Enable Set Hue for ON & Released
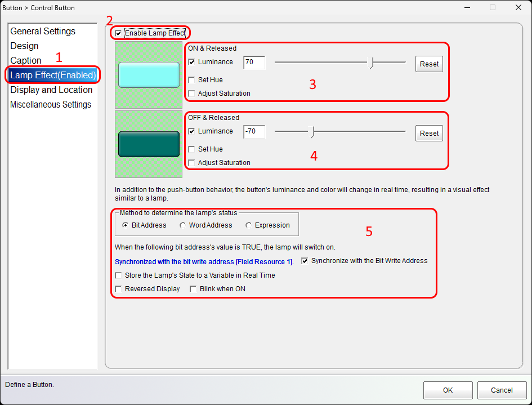 tap(192, 80)
